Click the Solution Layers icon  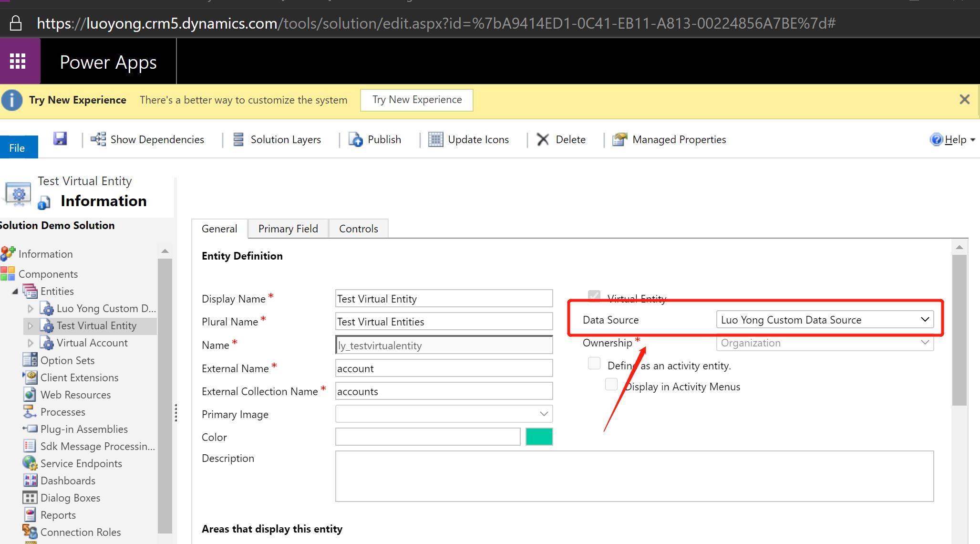(238, 139)
